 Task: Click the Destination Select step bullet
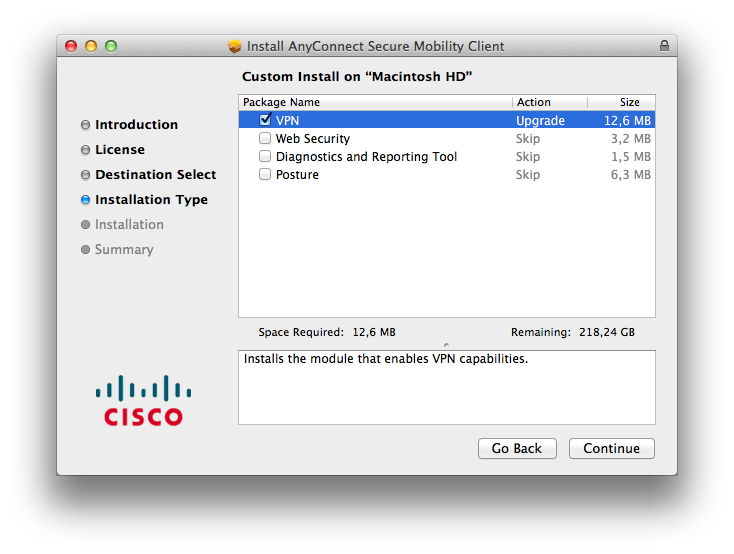point(85,175)
